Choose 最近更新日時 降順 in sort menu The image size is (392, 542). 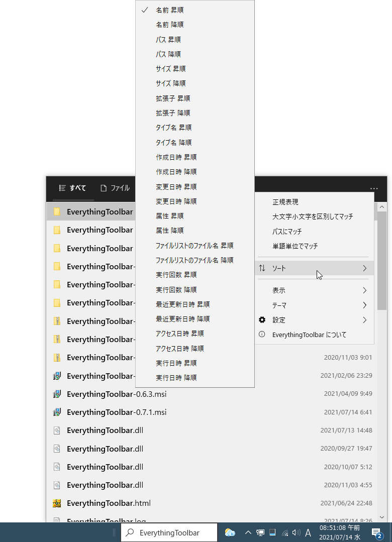point(195,318)
